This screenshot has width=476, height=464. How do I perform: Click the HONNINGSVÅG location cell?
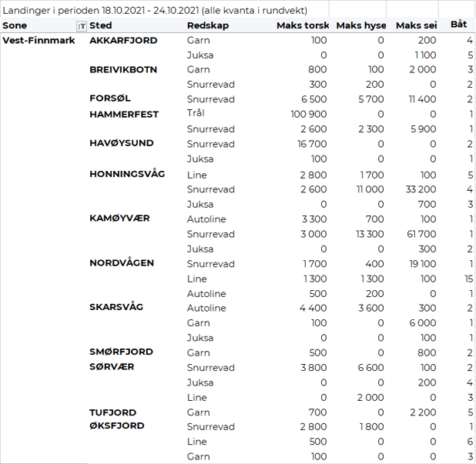(x=127, y=174)
